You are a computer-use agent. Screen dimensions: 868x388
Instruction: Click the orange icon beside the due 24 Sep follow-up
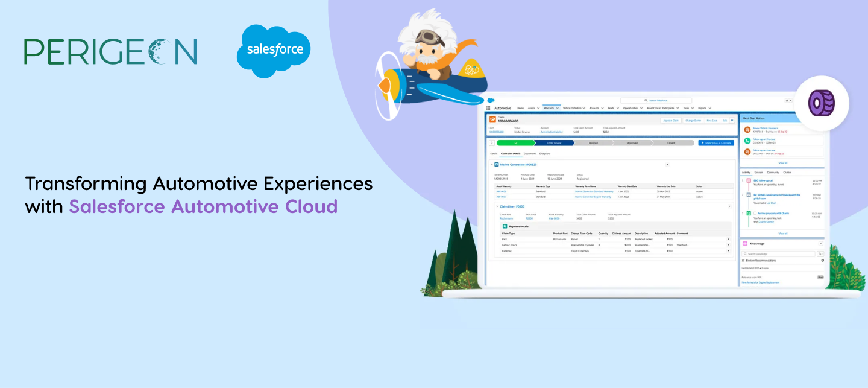tap(747, 152)
